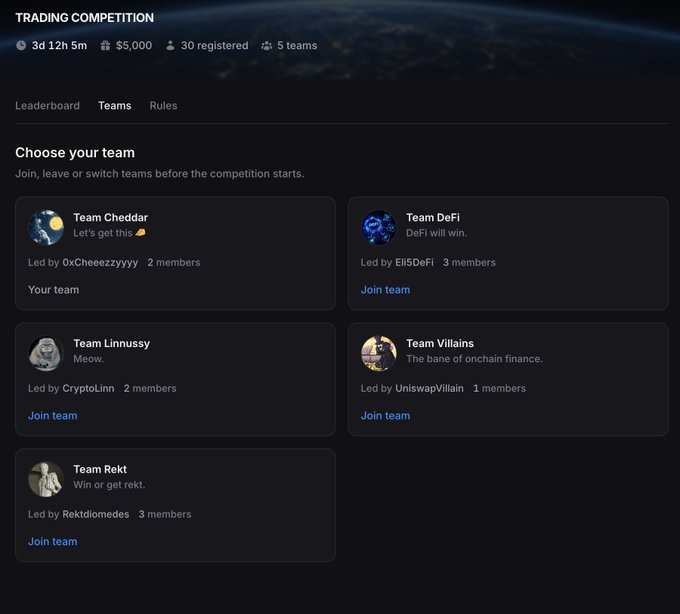
Task: Click the Team DeFi name
Action: coord(432,217)
